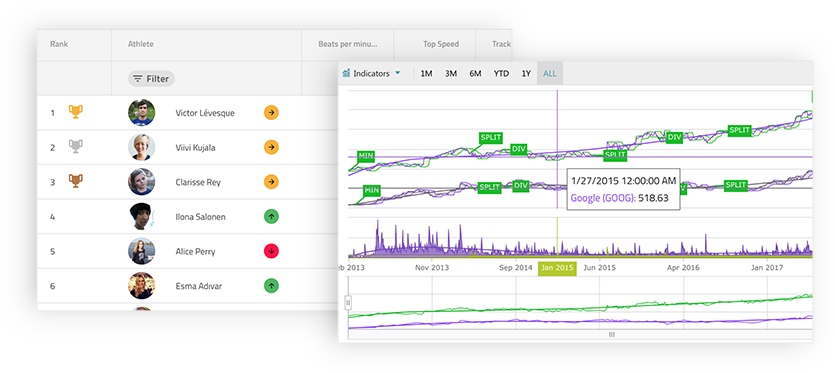835x373 pixels.
Task: Click the bronze trophy icon for rank 3
Action: click(76, 181)
